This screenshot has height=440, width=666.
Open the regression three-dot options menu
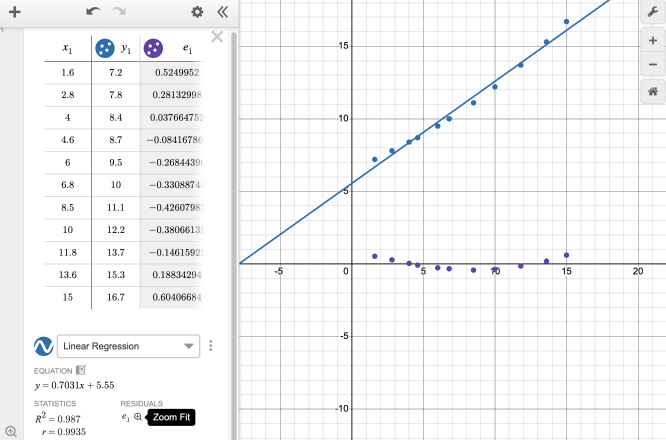pos(211,346)
